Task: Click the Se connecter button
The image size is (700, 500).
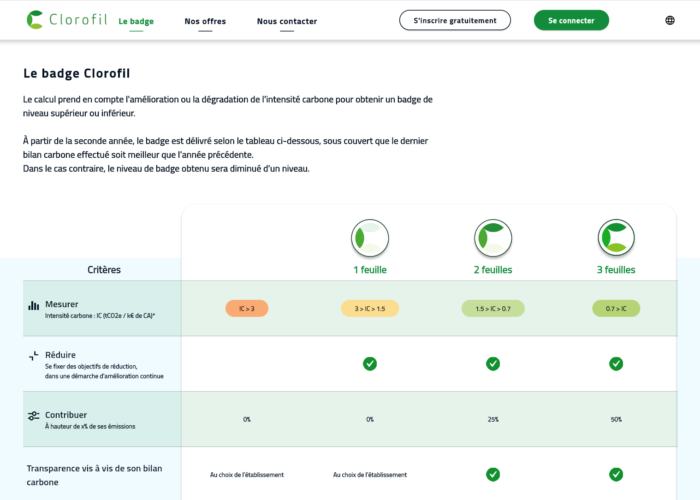Action: (571, 21)
